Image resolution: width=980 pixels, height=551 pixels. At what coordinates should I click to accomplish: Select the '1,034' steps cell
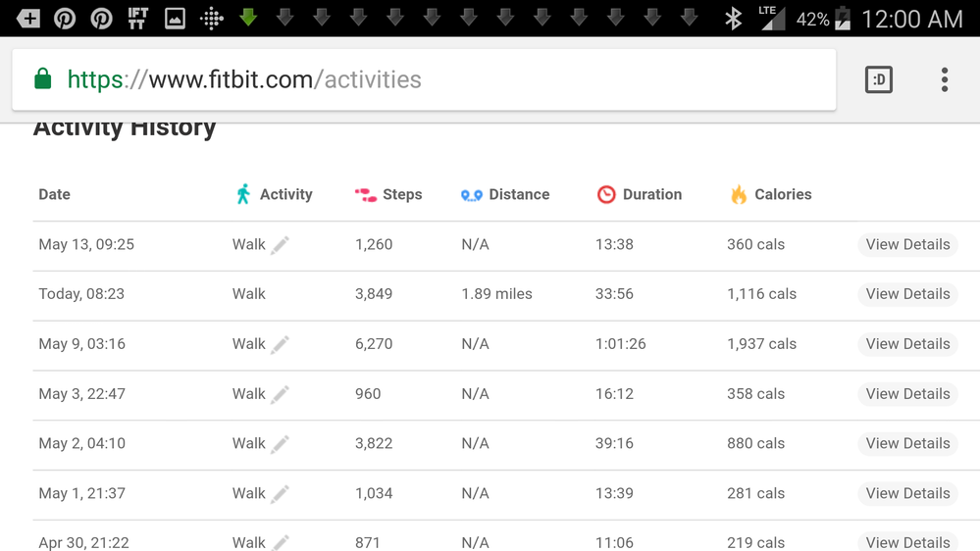tap(374, 493)
